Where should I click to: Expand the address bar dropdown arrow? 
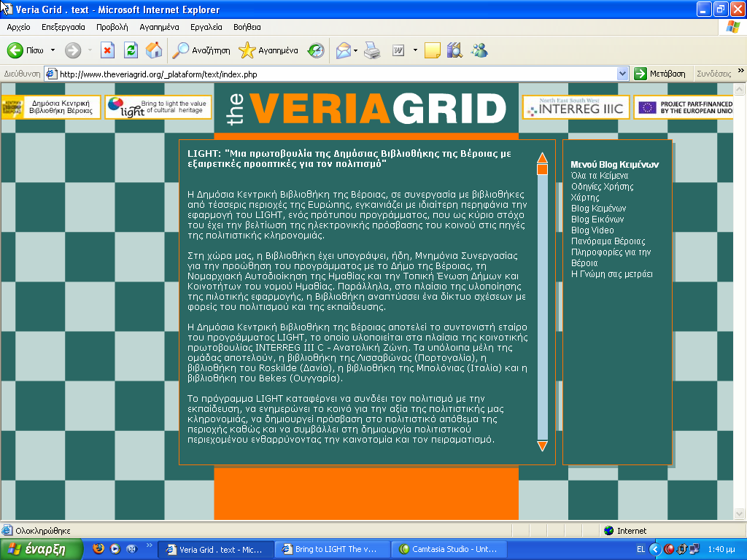(622, 74)
